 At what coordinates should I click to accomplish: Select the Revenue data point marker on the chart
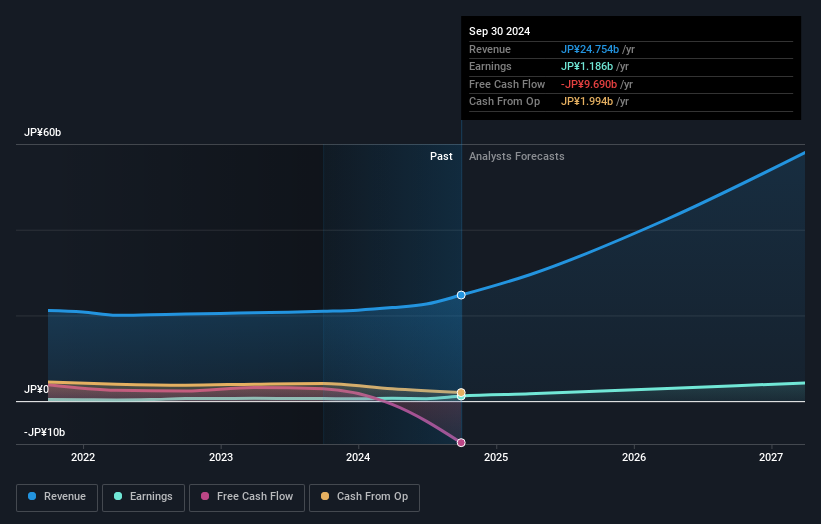point(461,295)
